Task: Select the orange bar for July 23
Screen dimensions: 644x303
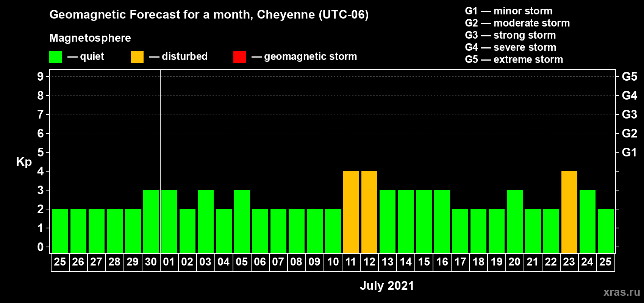Action: pyautogui.click(x=569, y=212)
